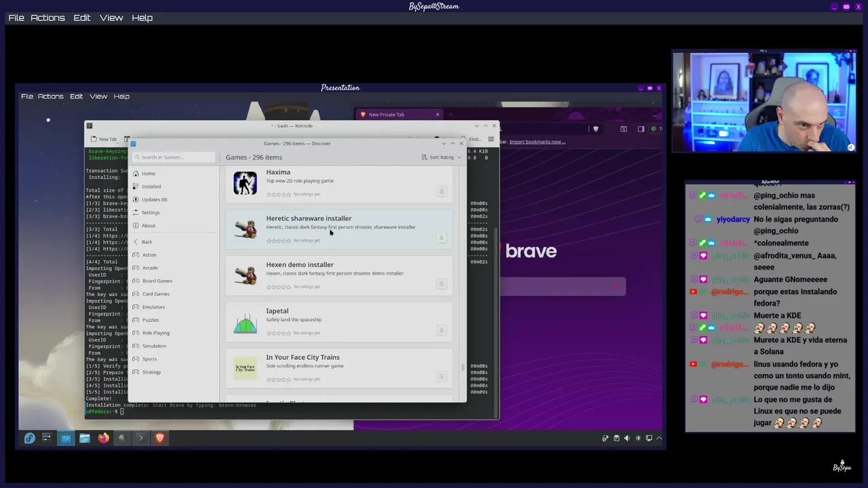Expand hidden system tray icons
Screen dimensions: 868x488
[x=658, y=438]
